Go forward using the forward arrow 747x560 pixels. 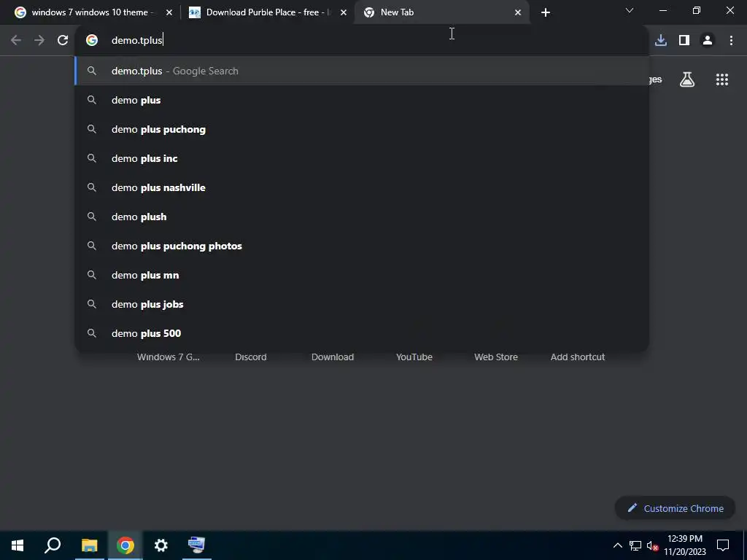click(39, 41)
